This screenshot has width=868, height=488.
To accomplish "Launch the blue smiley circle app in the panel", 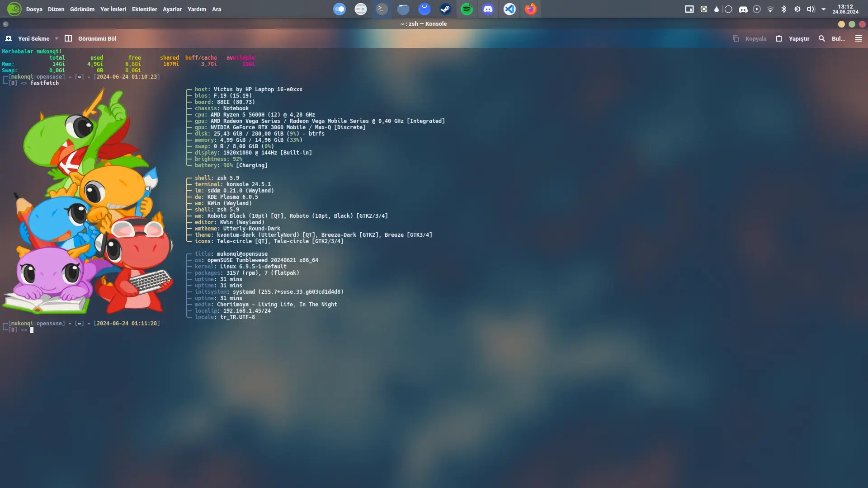I will click(425, 9).
